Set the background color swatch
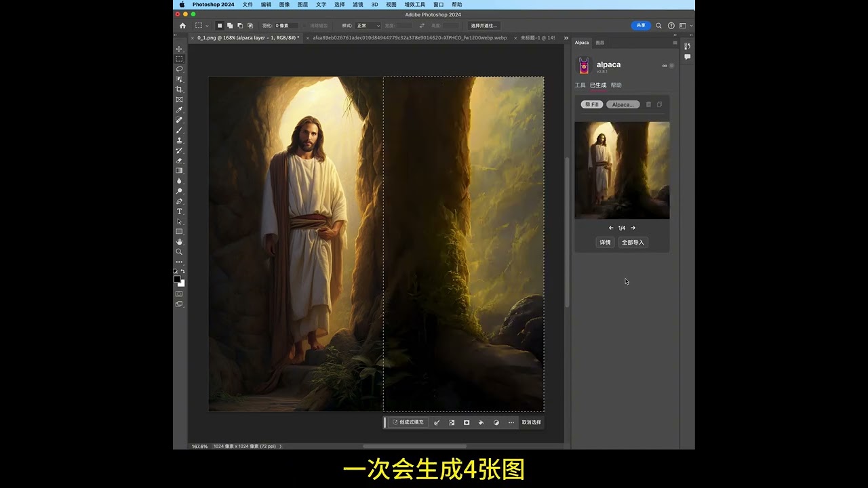 (x=182, y=283)
